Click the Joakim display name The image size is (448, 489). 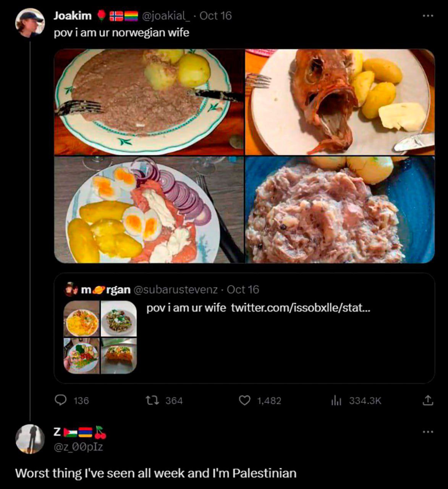click(73, 16)
